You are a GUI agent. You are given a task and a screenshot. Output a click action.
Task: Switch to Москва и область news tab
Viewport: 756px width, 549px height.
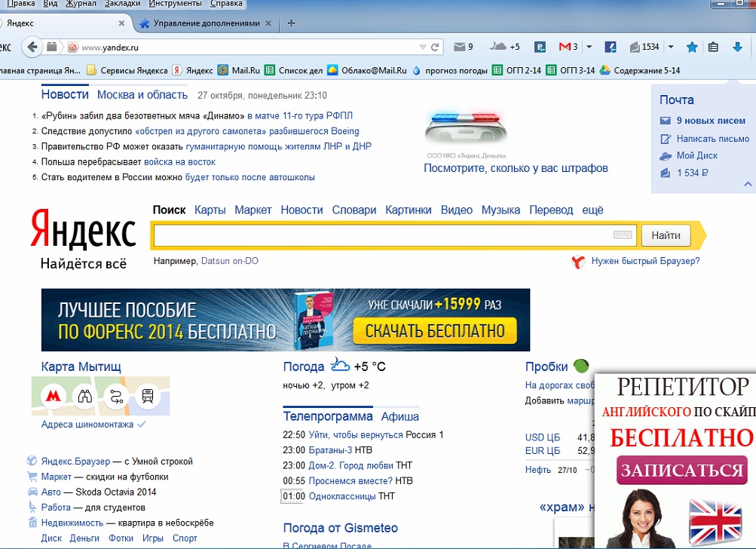pos(142,95)
